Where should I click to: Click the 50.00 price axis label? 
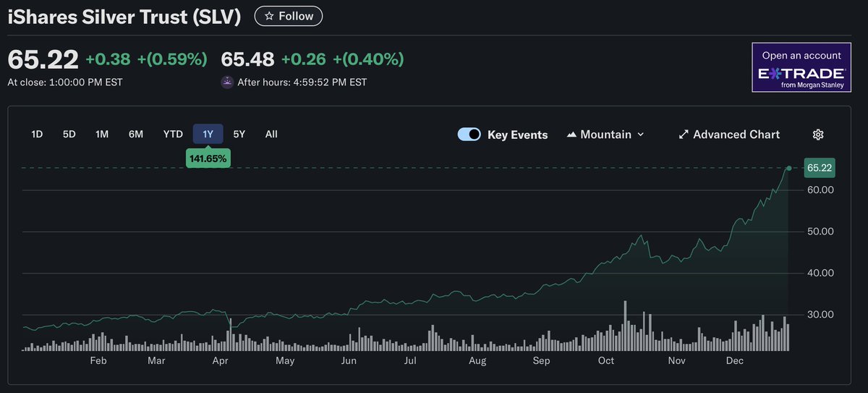[820, 232]
